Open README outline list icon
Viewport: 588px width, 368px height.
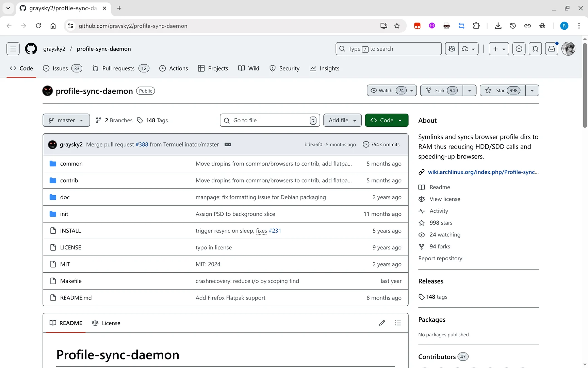coord(398,323)
